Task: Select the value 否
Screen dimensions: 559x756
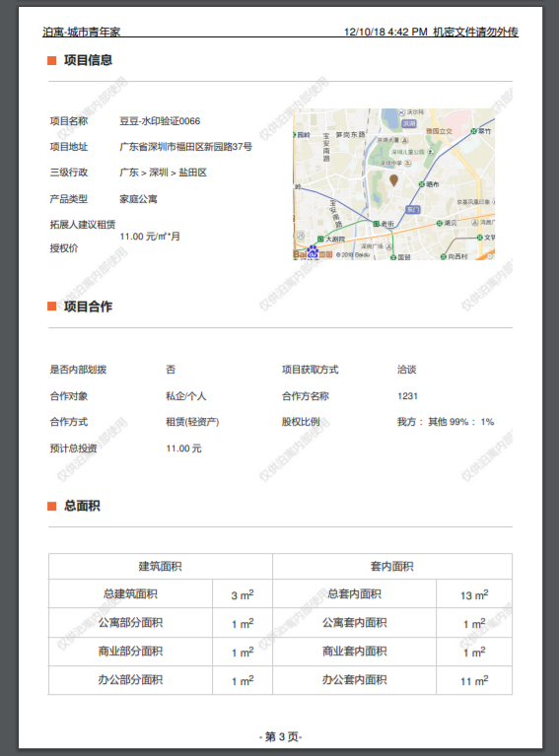Action: pos(171,370)
